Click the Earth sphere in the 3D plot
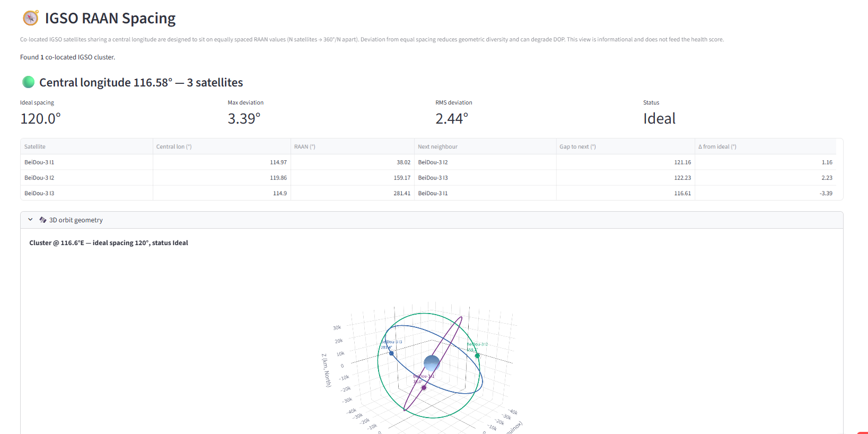Image resolution: width=868 pixels, height=434 pixels. point(432,363)
